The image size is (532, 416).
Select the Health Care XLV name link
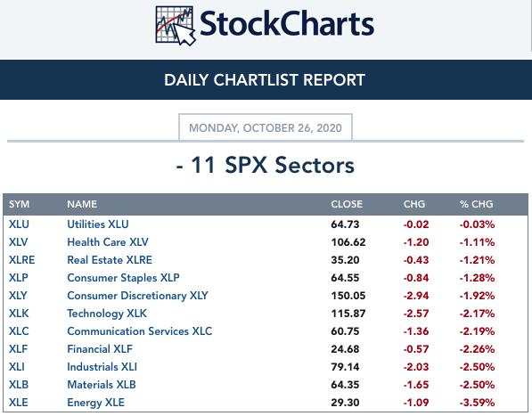[x=108, y=242]
